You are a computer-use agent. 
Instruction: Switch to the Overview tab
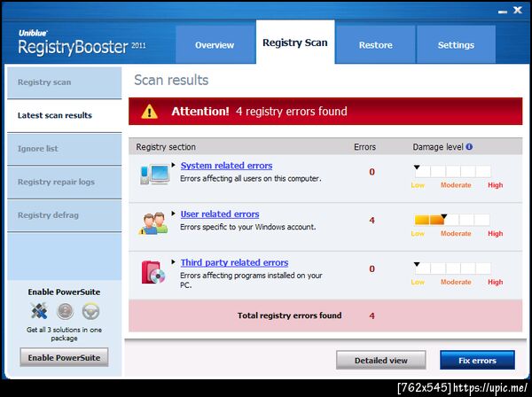(215, 45)
